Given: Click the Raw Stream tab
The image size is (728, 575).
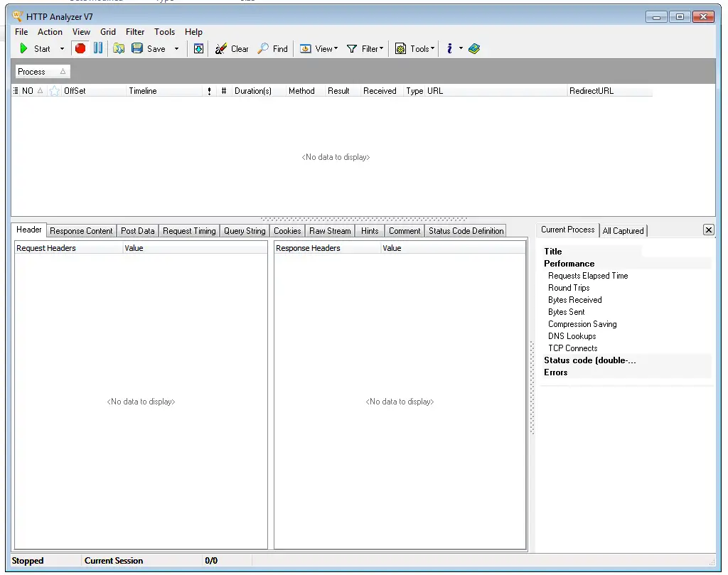Looking at the screenshot, I should click(330, 230).
